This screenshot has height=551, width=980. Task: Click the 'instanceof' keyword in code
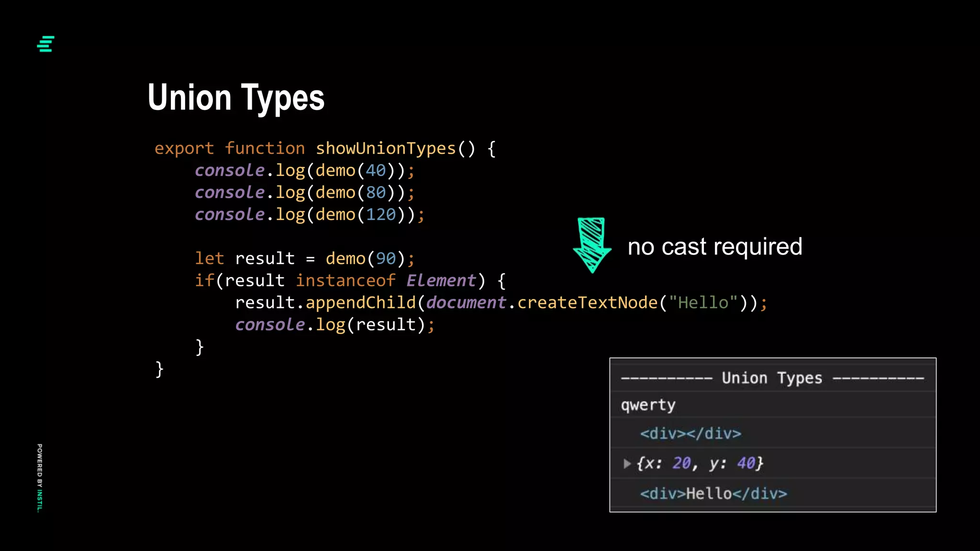point(345,281)
